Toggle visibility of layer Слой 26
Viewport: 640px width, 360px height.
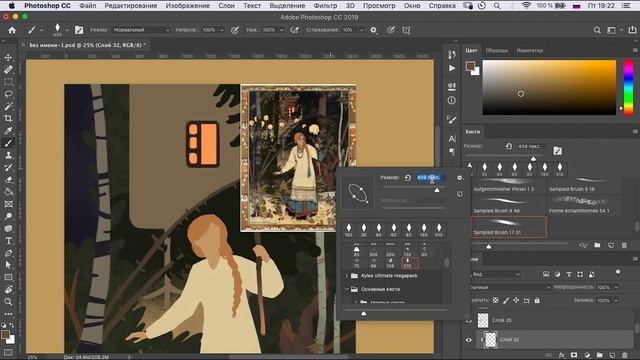[469, 321]
